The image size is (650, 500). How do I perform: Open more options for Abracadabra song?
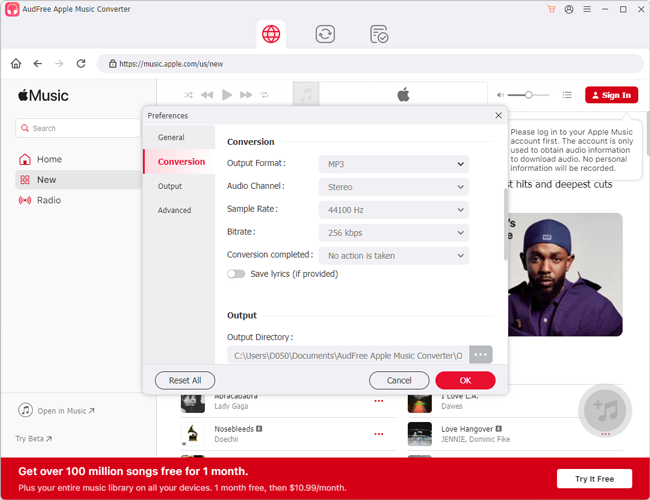[379, 401]
